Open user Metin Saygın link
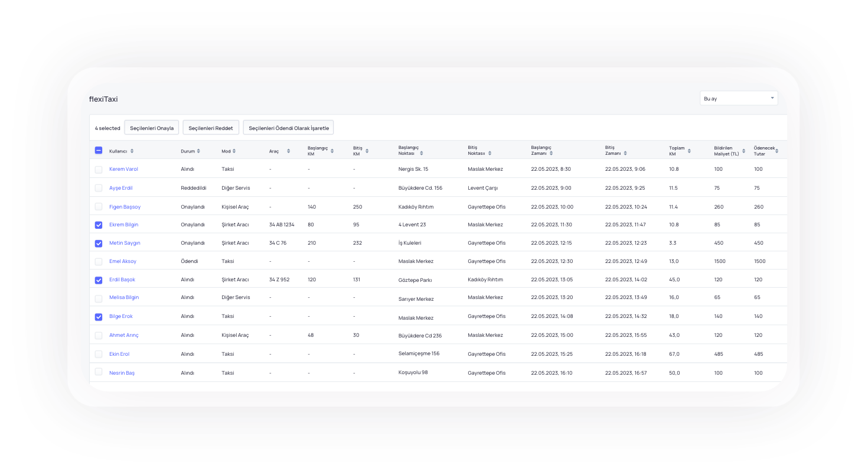Viewport: 868px width, 474px height. (125, 243)
